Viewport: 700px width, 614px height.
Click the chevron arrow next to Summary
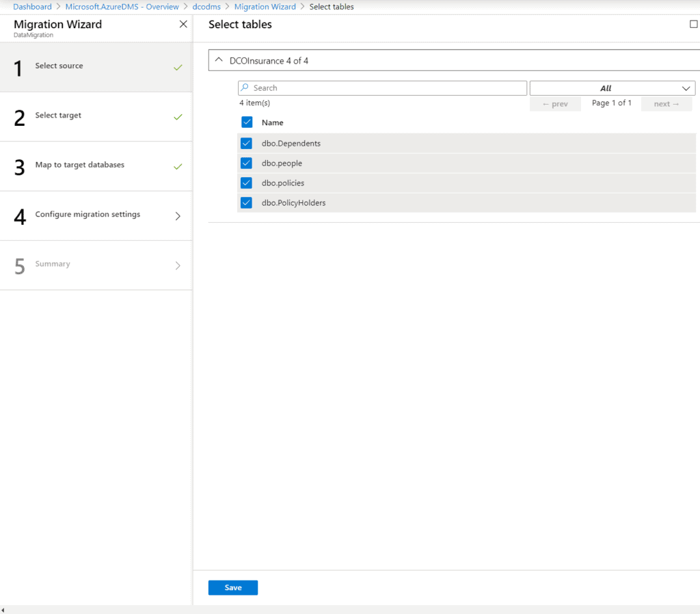pos(178,265)
